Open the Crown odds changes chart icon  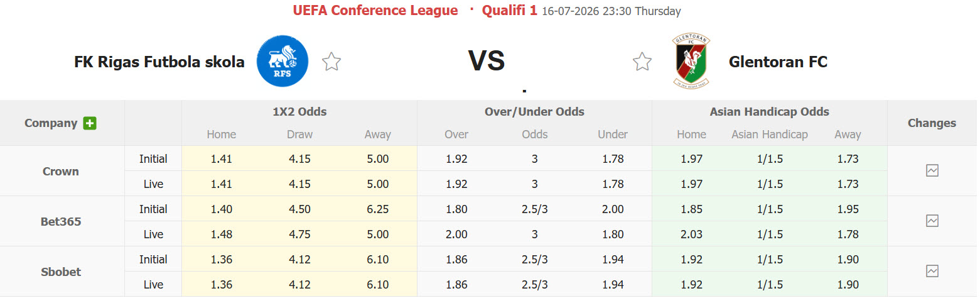click(932, 170)
